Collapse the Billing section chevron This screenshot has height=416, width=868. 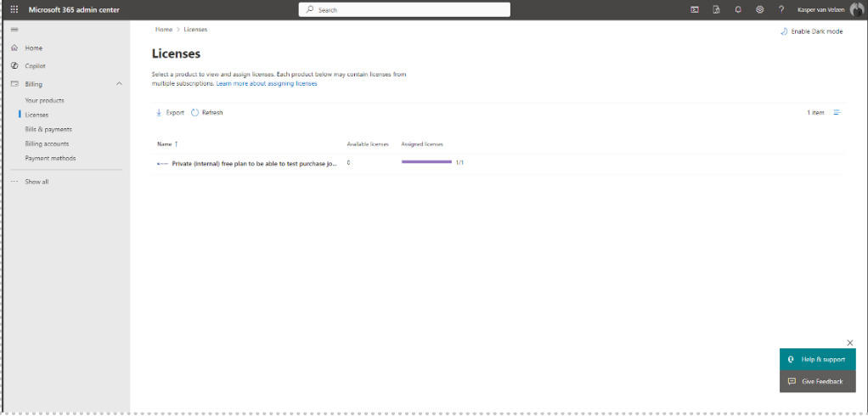119,83
